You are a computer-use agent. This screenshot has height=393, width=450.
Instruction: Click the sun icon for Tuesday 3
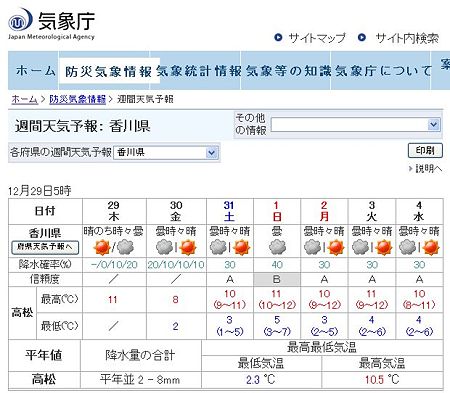[x=384, y=247]
